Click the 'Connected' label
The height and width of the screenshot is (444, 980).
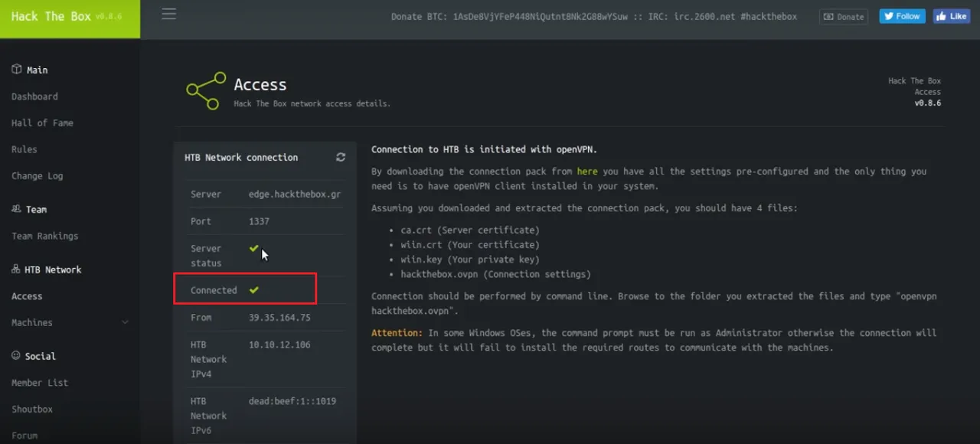click(214, 290)
